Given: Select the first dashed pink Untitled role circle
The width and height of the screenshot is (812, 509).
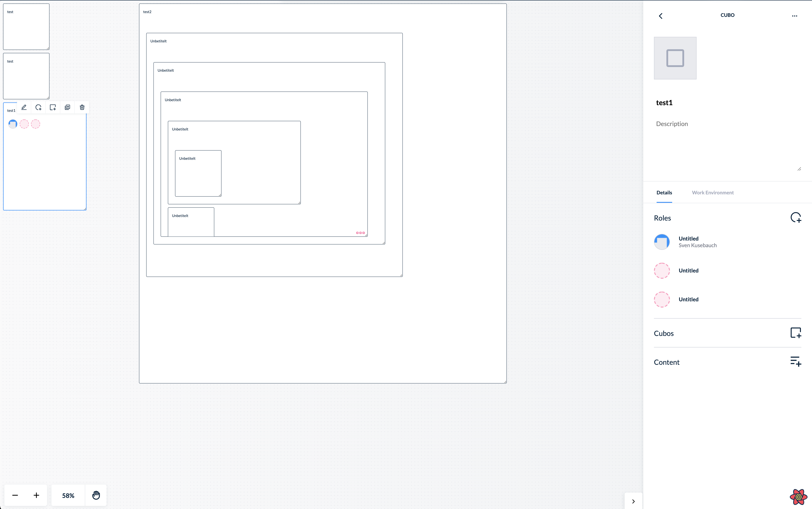Looking at the screenshot, I should pyautogui.click(x=662, y=270).
